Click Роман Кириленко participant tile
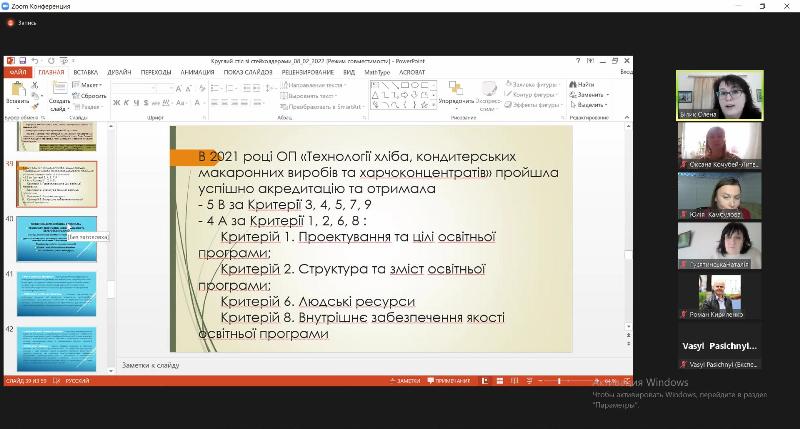The width and height of the screenshot is (800, 429). 720,296
